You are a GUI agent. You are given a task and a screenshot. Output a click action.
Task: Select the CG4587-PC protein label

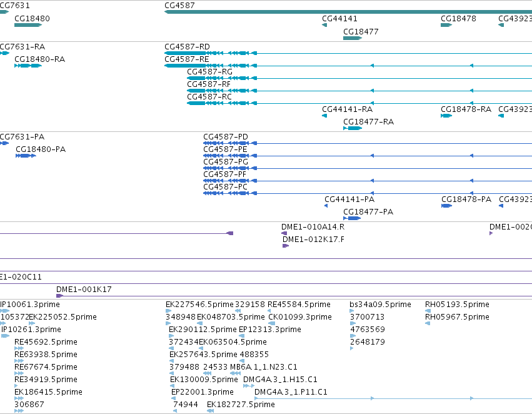(x=225, y=187)
